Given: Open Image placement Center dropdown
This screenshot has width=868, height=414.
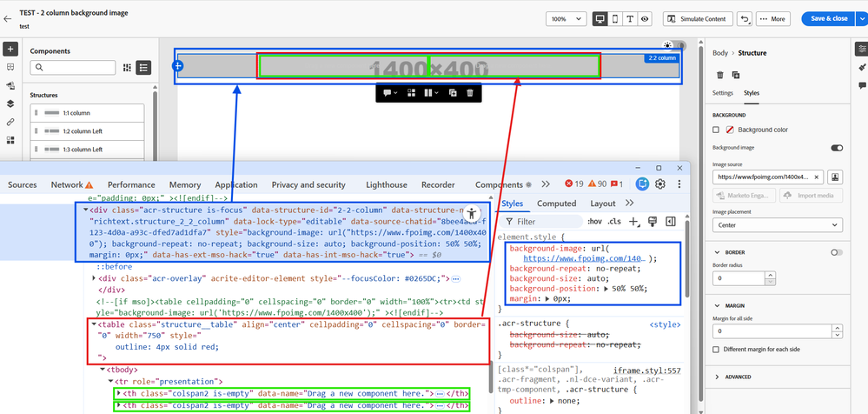Looking at the screenshot, I should [777, 225].
